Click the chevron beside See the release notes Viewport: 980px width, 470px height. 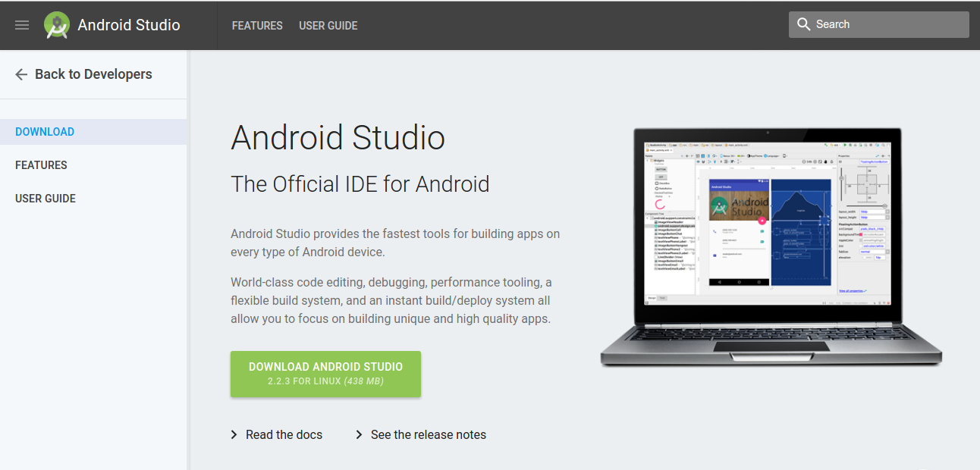coord(358,434)
